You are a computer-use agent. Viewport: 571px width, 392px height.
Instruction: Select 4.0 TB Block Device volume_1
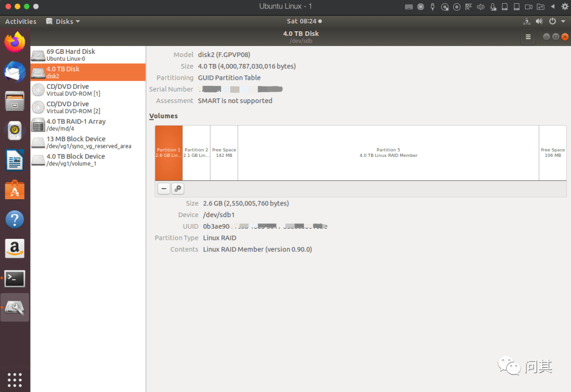pos(88,160)
